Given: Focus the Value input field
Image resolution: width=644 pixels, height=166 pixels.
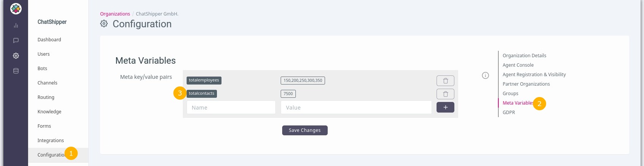Looking at the screenshot, I should click(356, 108).
